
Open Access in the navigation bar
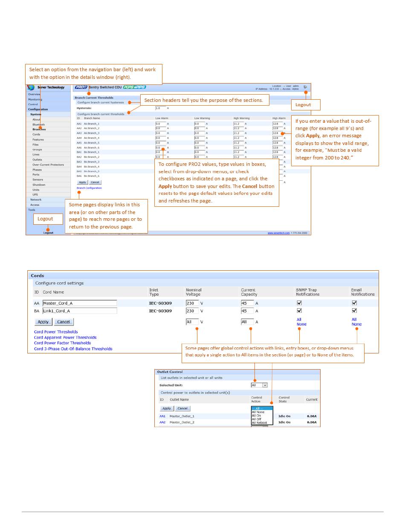pos(35,205)
